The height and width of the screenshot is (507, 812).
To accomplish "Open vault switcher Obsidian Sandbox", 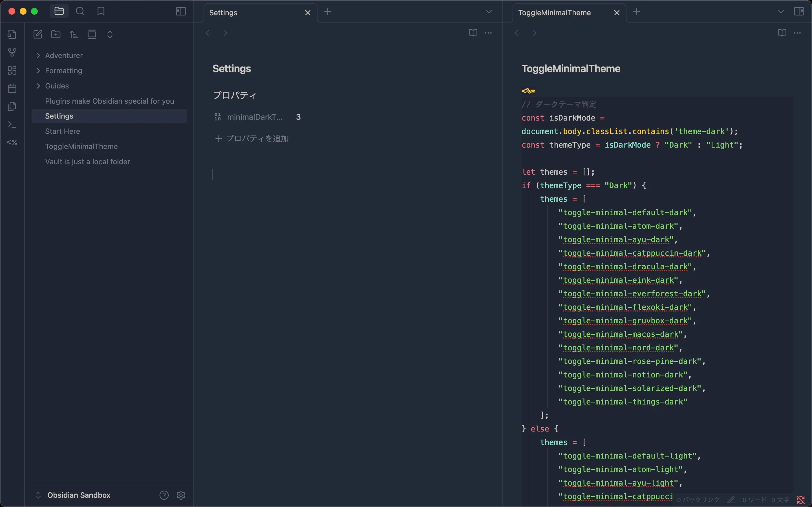I will [78, 495].
